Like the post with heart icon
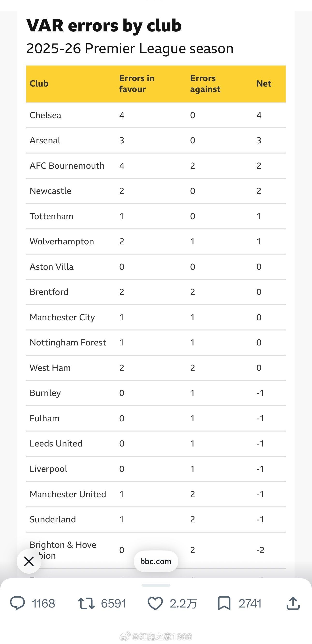 tap(155, 603)
